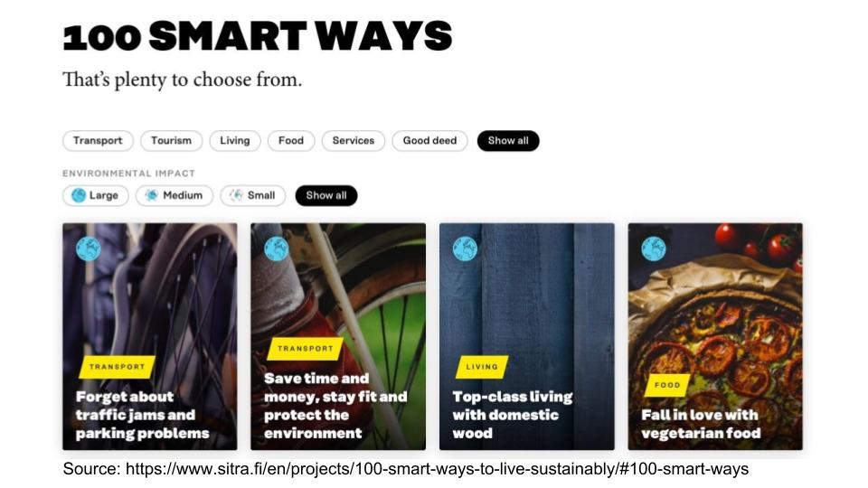Click globe icon on vegetarian food card
Screen dimensions: 868x488
pyautogui.click(x=653, y=249)
